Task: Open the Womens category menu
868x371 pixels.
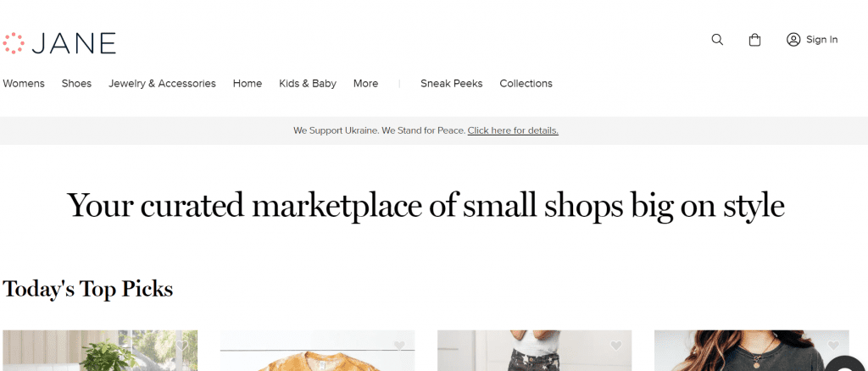Action: [24, 84]
